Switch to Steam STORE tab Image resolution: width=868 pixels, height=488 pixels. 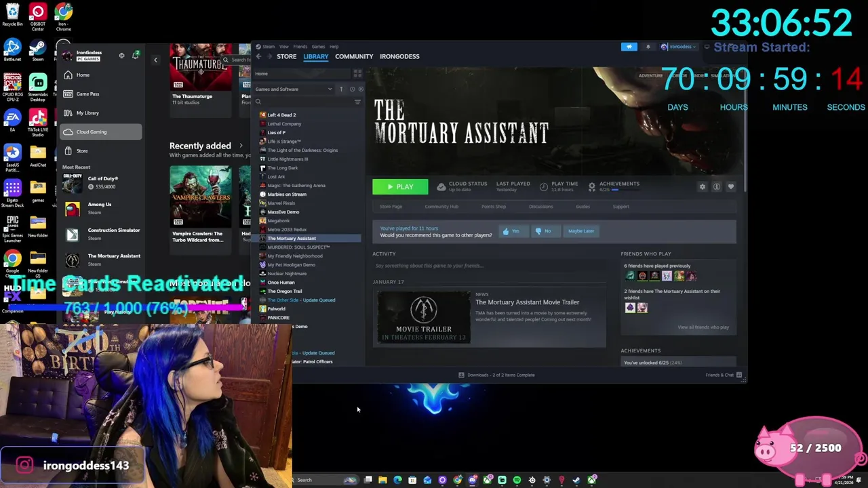[x=286, y=56]
